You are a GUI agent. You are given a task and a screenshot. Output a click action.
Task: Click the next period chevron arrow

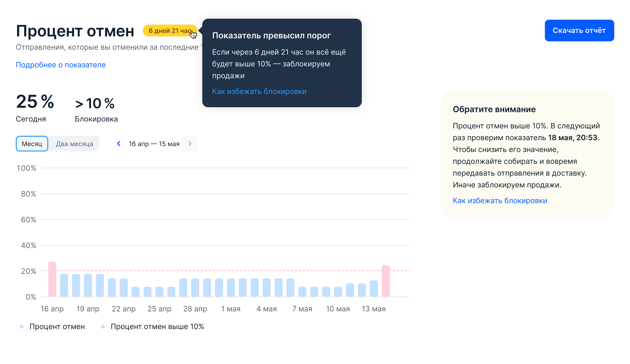point(189,144)
